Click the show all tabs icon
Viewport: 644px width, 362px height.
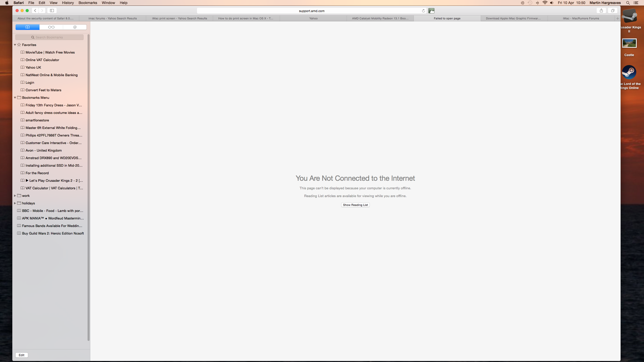(x=613, y=11)
